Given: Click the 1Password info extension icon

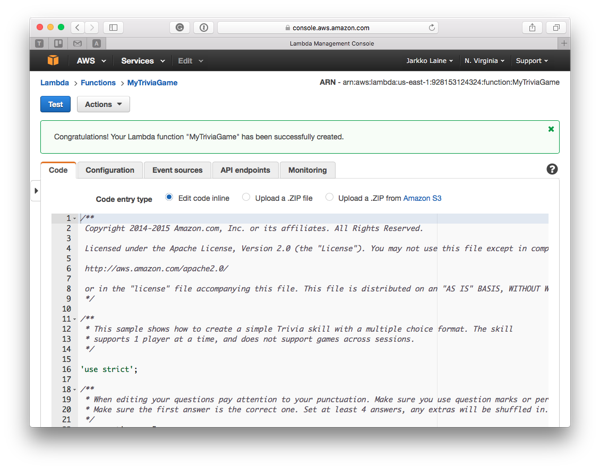Looking at the screenshot, I should [204, 28].
